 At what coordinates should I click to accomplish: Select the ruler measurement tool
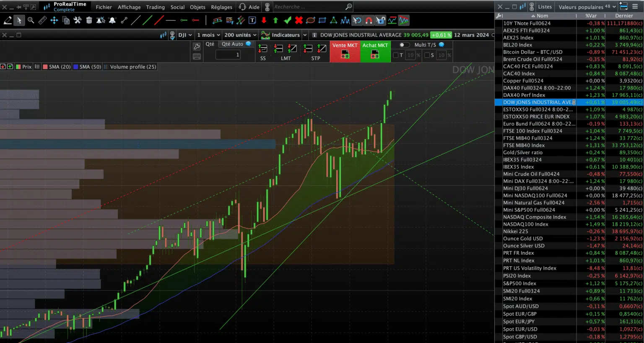[x=42, y=20]
